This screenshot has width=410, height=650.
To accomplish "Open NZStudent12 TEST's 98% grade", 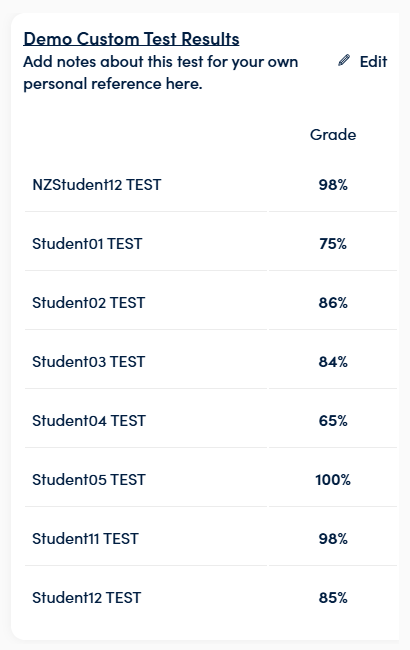I will tap(333, 184).
